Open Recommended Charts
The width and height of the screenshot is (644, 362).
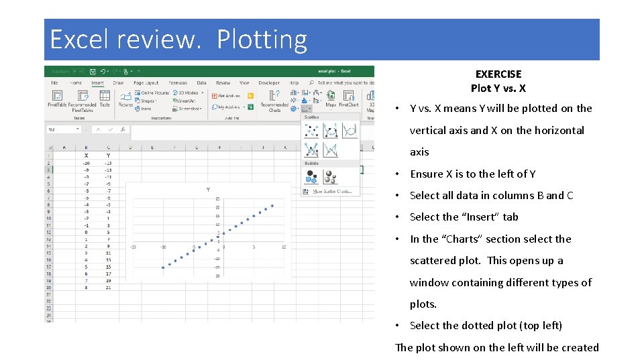pos(274,101)
